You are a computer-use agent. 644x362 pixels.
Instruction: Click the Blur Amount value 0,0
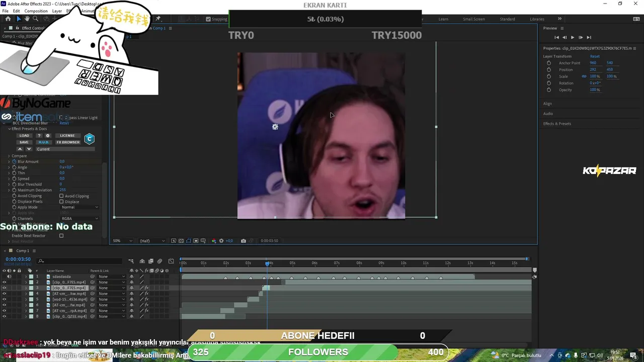[62, 161]
